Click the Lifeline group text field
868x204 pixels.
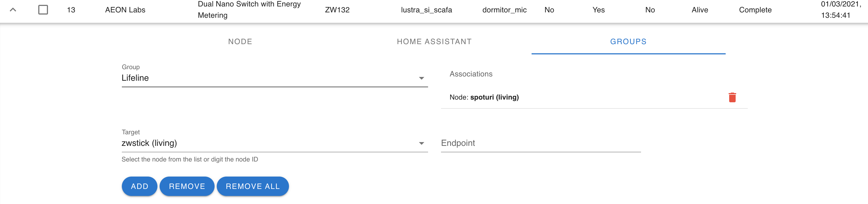tap(236, 78)
